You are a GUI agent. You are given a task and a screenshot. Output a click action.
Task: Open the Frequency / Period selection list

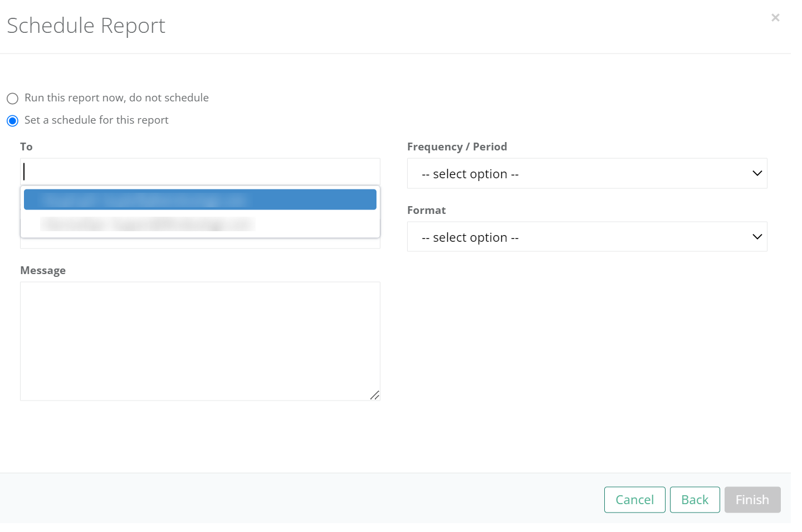tap(587, 173)
